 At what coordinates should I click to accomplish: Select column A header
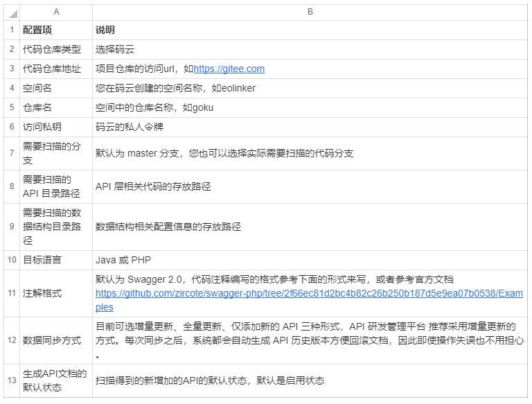(56, 12)
